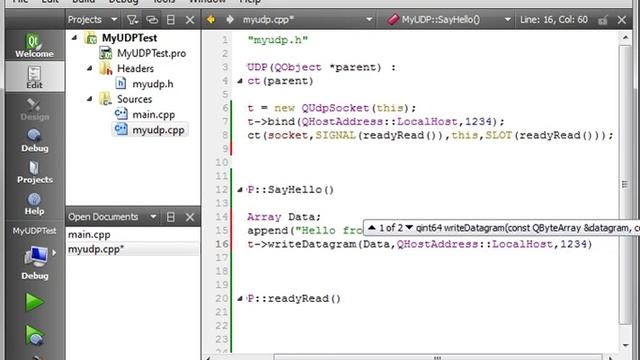The height and width of the screenshot is (360, 640).
Task: Fold the constructor code block at line 4
Action: point(240,81)
